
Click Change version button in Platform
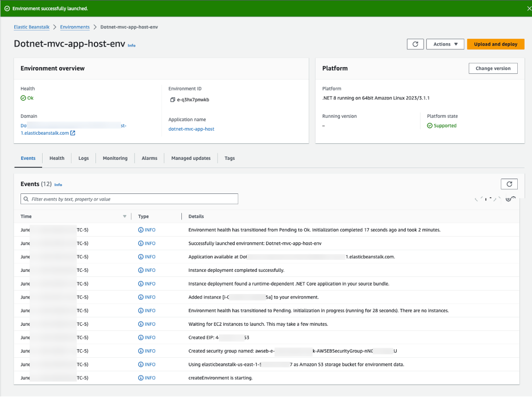click(x=493, y=68)
